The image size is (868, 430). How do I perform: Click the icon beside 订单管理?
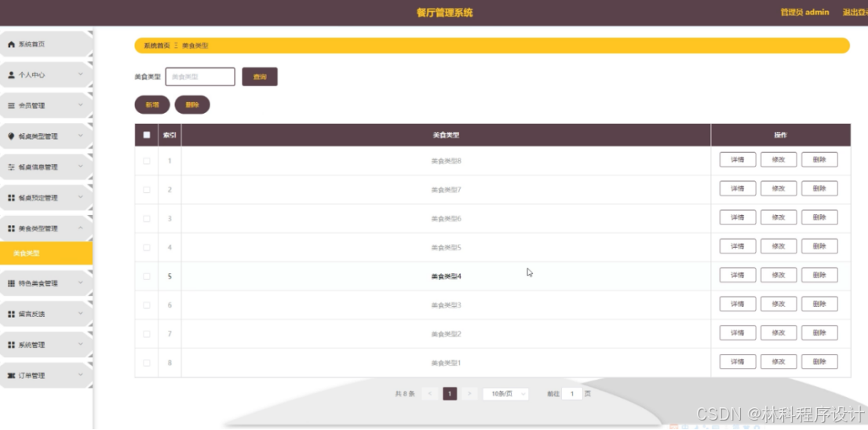pos(11,375)
